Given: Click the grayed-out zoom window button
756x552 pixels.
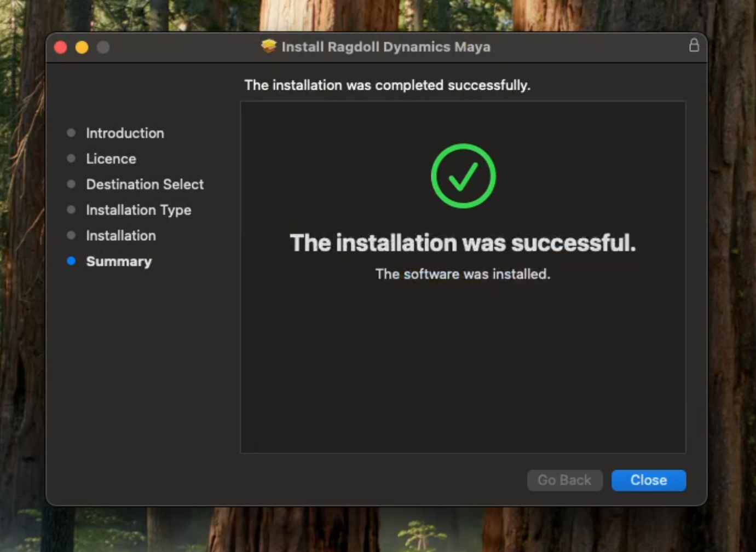Looking at the screenshot, I should (x=103, y=48).
